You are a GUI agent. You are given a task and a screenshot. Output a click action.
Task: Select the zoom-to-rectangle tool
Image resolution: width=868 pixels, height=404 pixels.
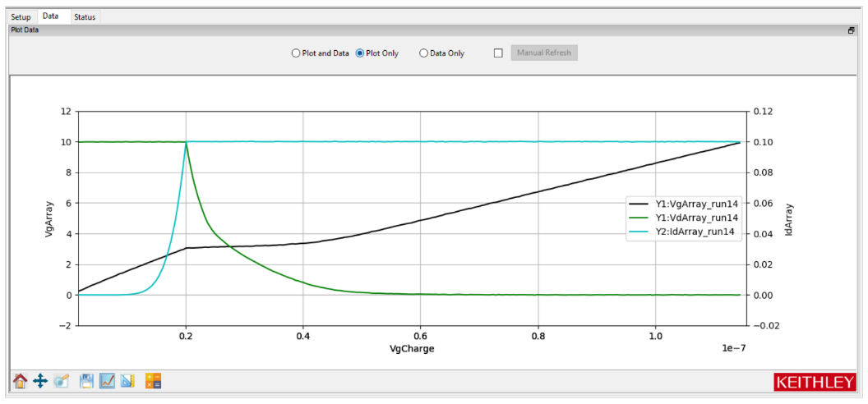tap(62, 381)
